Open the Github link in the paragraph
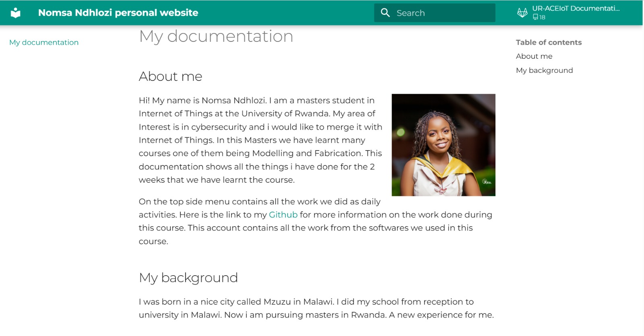644x336 pixels. point(283,215)
